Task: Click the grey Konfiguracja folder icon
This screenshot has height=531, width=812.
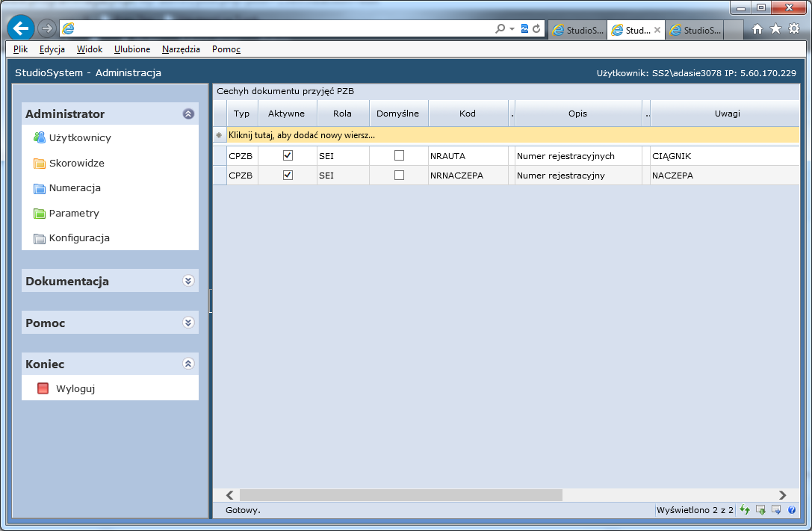Action: [40, 238]
